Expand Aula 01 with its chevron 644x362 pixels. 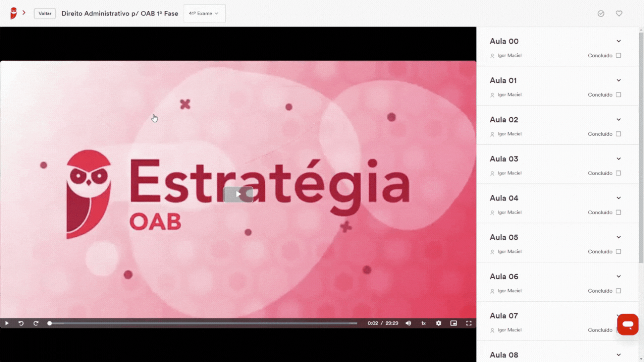click(619, 80)
